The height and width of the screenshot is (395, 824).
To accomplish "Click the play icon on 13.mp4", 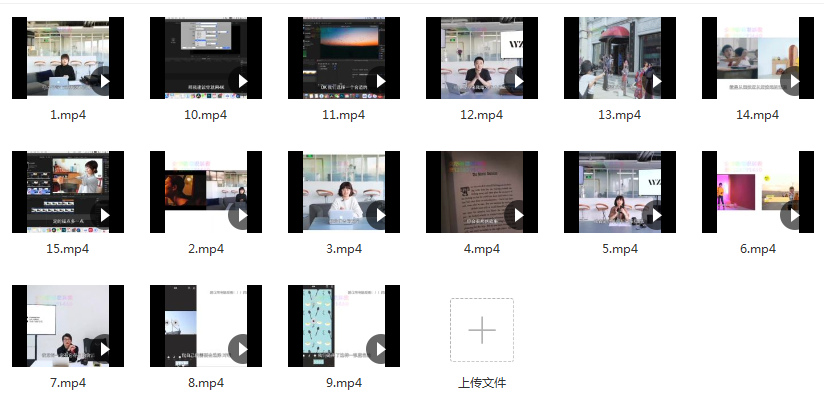I will tap(656, 81).
